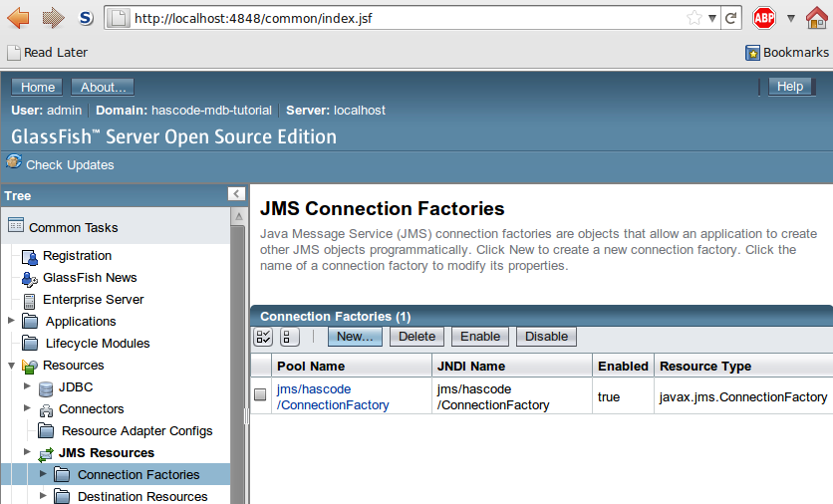The height and width of the screenshot is (504, 833).
Task: Click the Home button in GlassFish header
Action: [x=37, y=87]
